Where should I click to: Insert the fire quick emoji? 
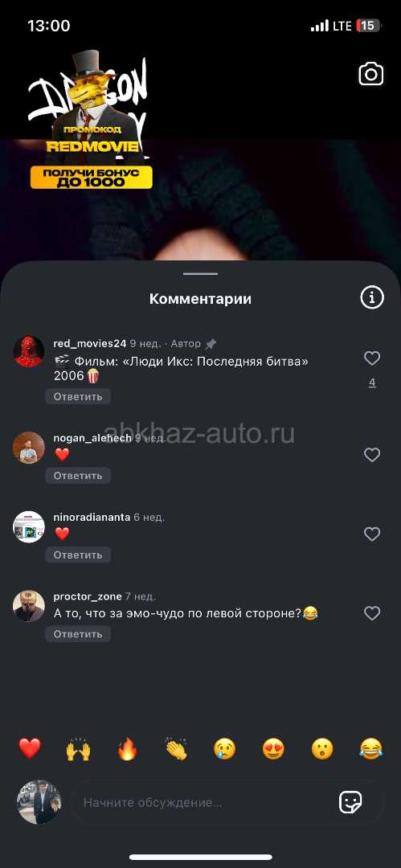(x=127, y=749)
